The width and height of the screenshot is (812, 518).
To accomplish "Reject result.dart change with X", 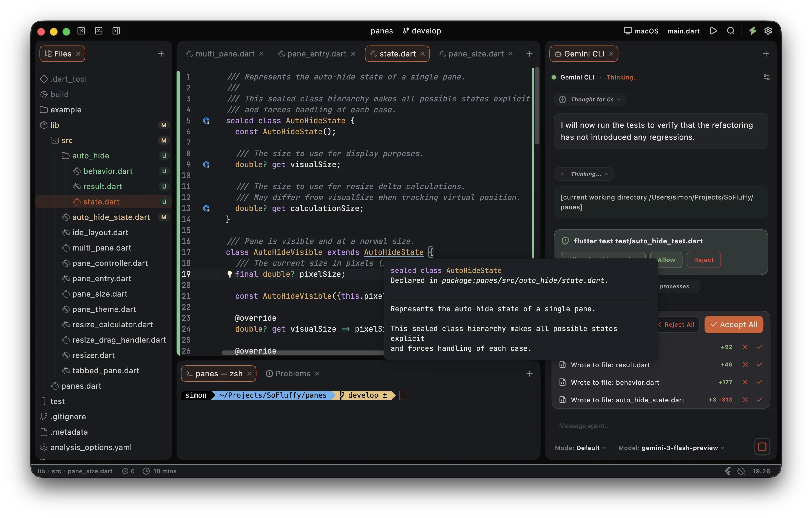I will (x=745, y=365).
